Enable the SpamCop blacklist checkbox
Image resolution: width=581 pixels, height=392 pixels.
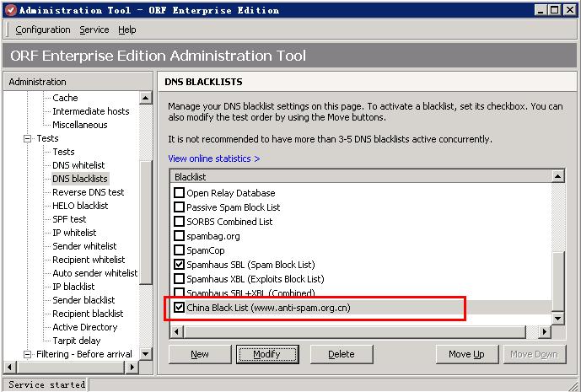(x=179, y=250)
